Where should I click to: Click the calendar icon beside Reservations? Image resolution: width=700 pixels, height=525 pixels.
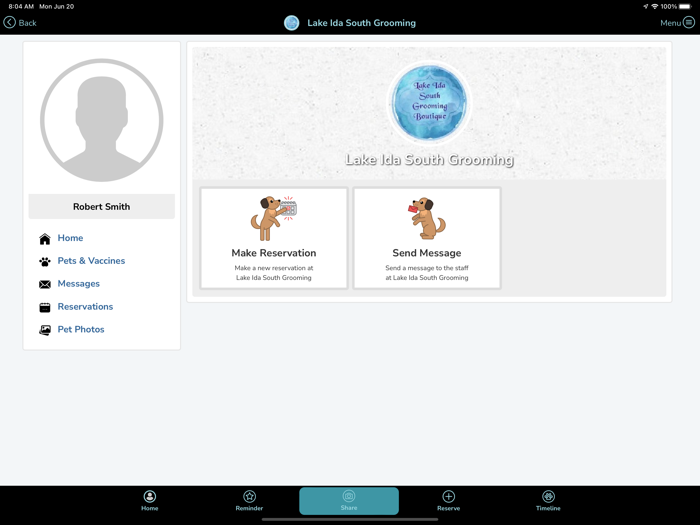click(45, 307)
